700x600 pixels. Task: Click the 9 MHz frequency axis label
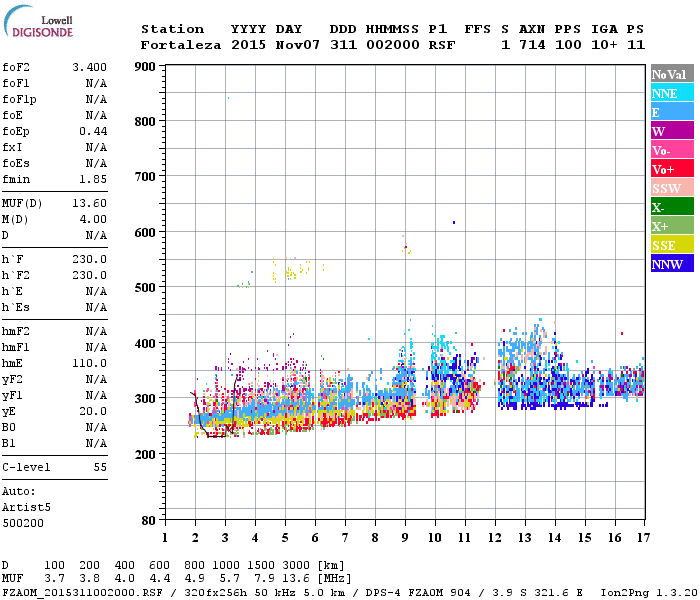pos(405,538)
